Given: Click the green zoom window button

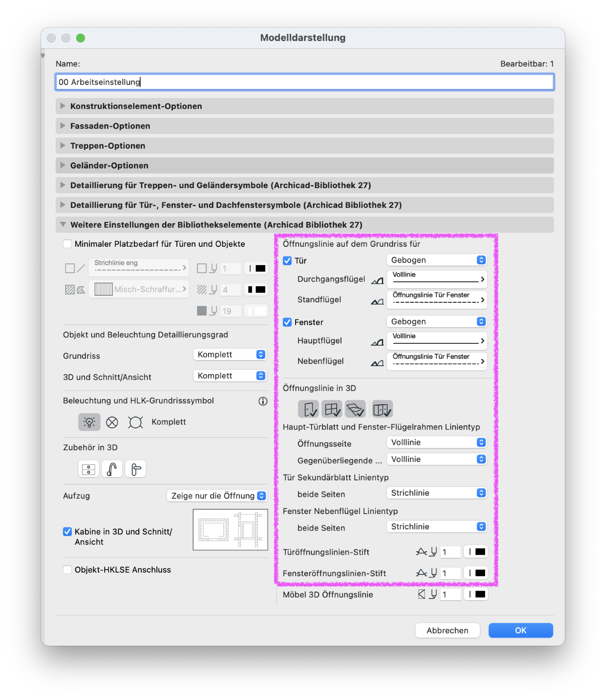Looking at the screenshot, I should (x=81, y=38).
